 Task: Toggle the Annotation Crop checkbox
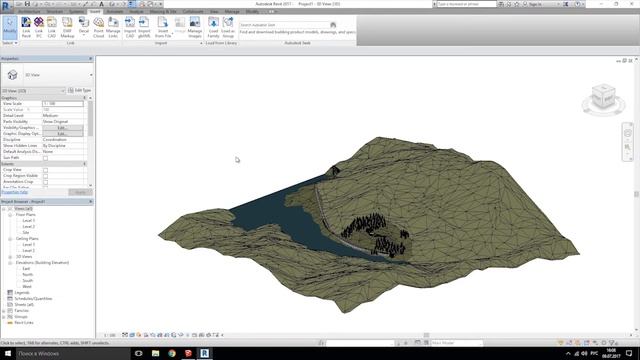pos(45,182)
